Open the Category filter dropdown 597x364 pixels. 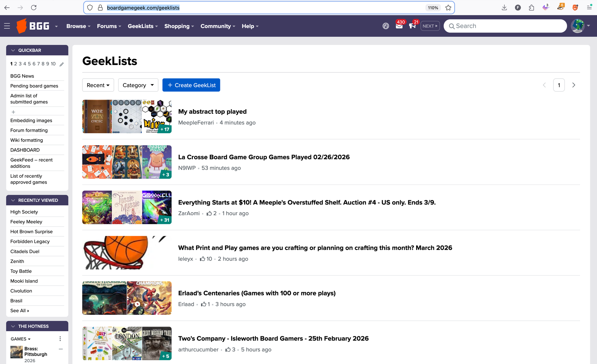click(138, 85)
